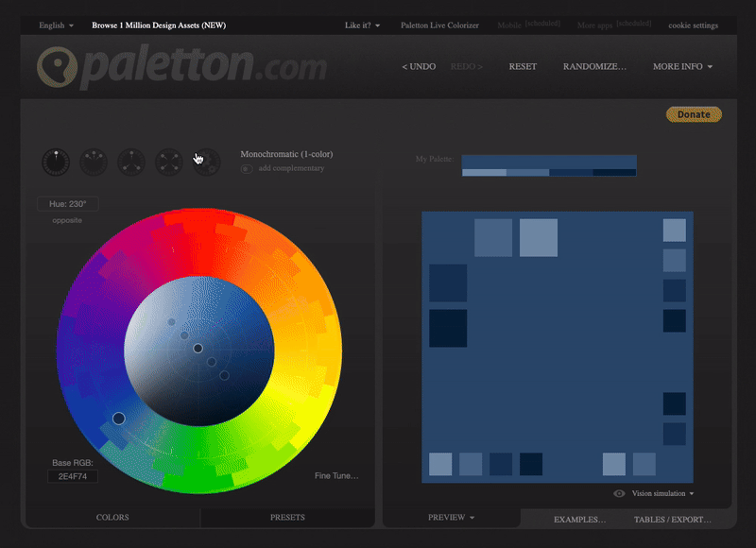Click the Donate button
Image resolution: width=756 pixels, height=548 pixels.
tap(694, 114)
